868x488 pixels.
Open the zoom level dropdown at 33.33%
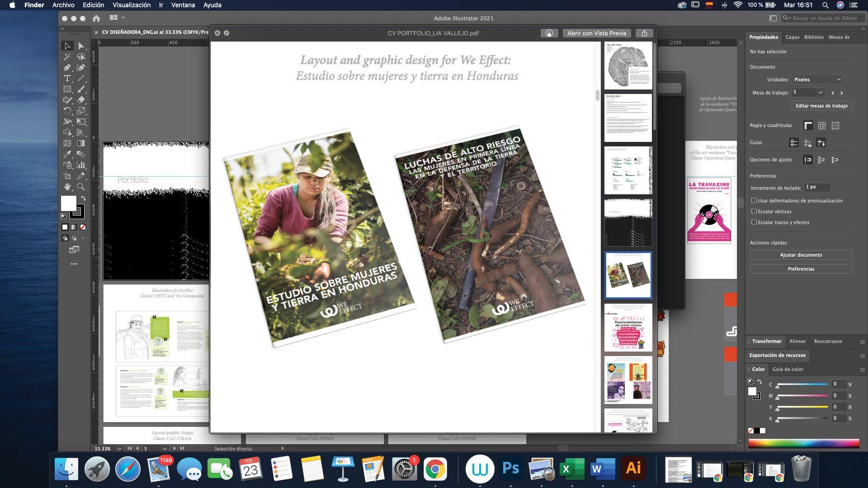click(119, 449)
